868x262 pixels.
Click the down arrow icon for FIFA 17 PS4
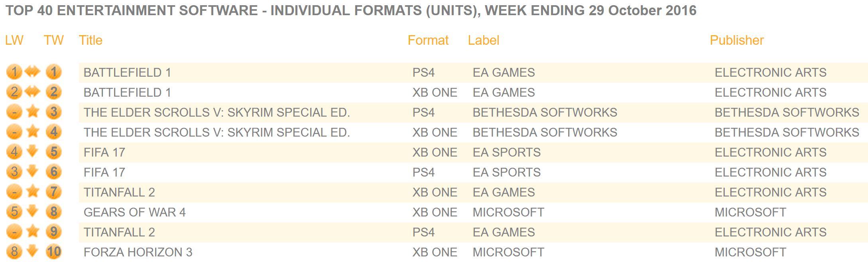[33, 171]
